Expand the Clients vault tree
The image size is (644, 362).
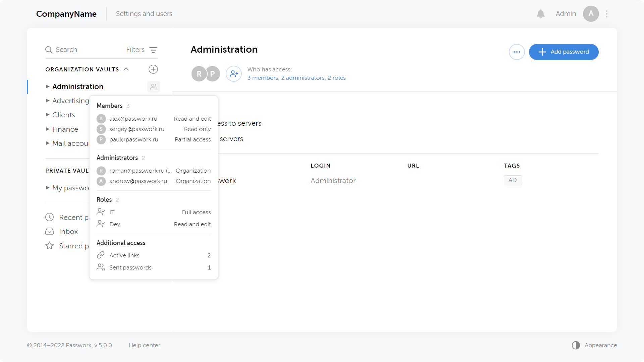pos(48,115)
